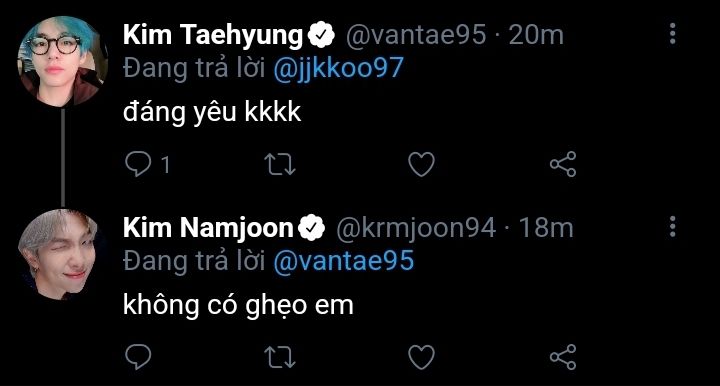720x386 pixels.
Task: Click the Kim Namjoon display name
Action: coord(208,228)
